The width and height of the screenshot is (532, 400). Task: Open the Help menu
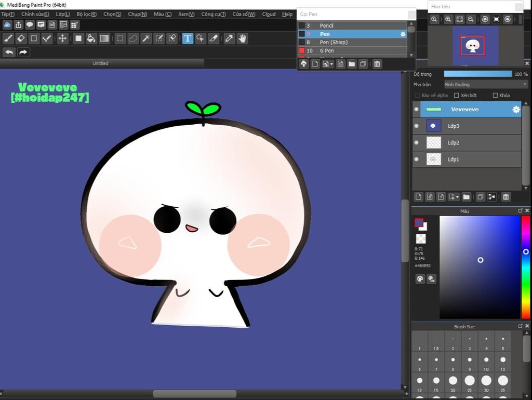pyautogui.click(x=287, y=14)
